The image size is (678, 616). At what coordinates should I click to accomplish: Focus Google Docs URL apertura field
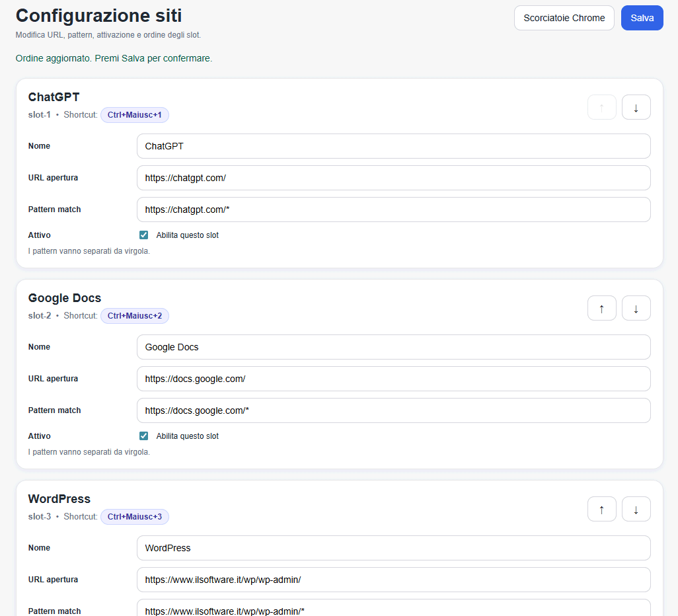coord(393,379)
